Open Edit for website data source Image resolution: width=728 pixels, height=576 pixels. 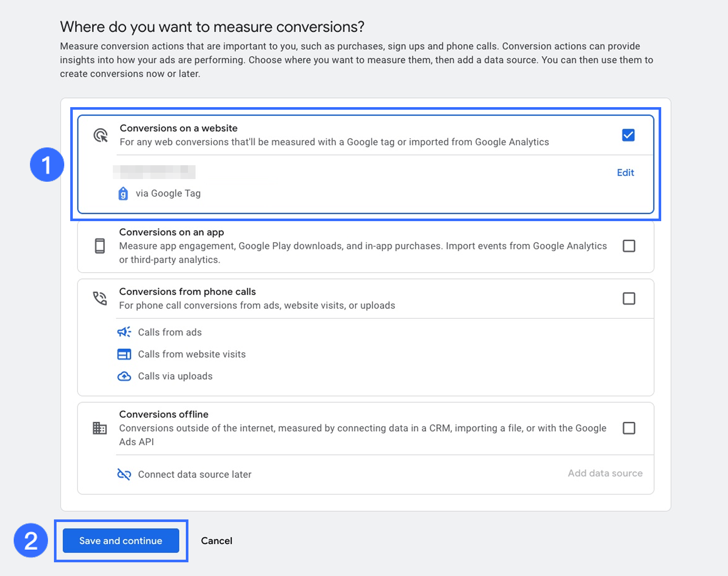(625, 173)
